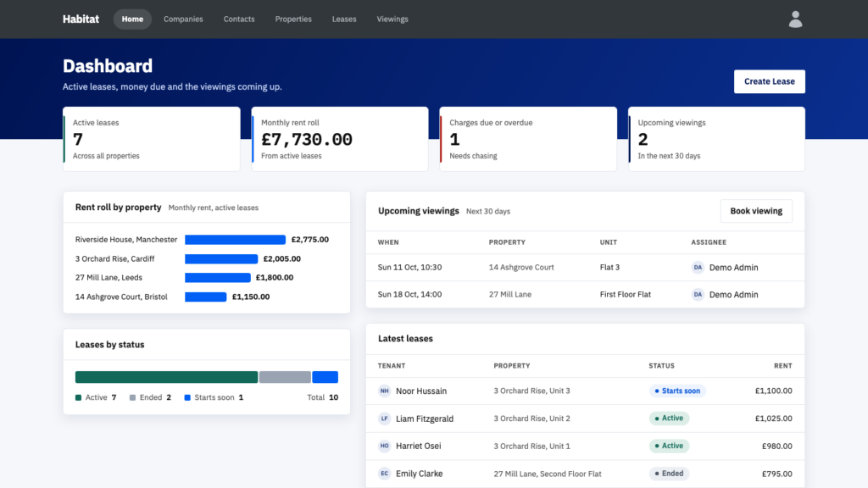Open the Properties menu item

293,19
